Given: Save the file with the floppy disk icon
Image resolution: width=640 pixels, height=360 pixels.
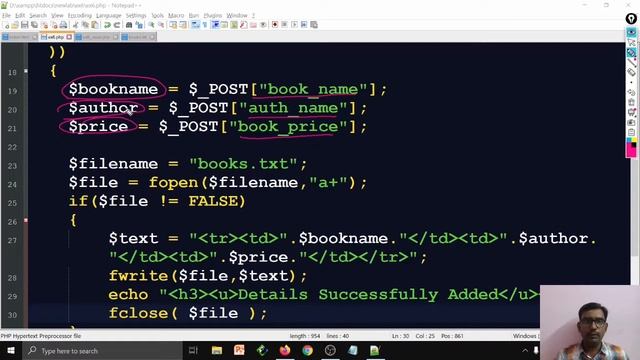Looking at the screenshot, I should (24, 25).
